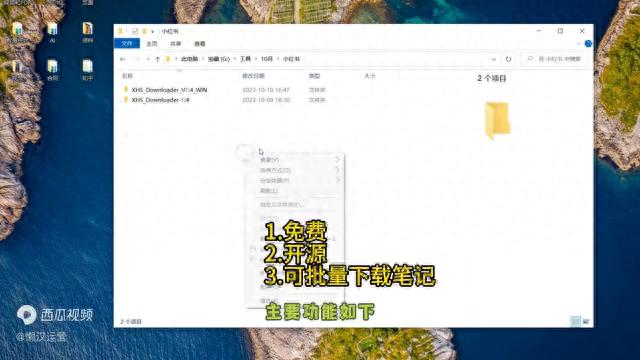Open recent locations dropdown beside Forward arrow

click(147, 59)
